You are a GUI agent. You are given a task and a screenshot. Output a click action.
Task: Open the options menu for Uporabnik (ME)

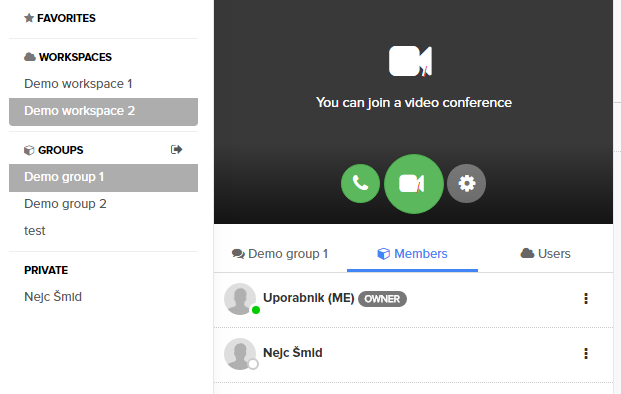(x=586, y=299)
